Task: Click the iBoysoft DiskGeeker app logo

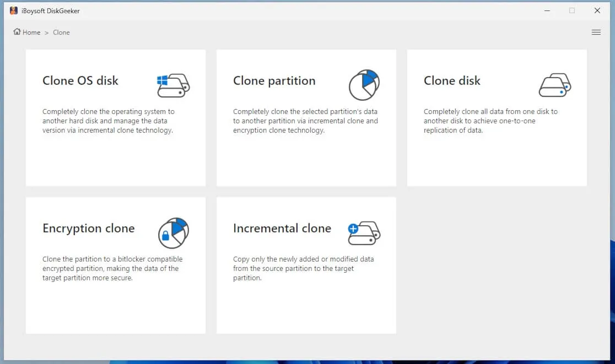Action: click(x=14, y=10)
